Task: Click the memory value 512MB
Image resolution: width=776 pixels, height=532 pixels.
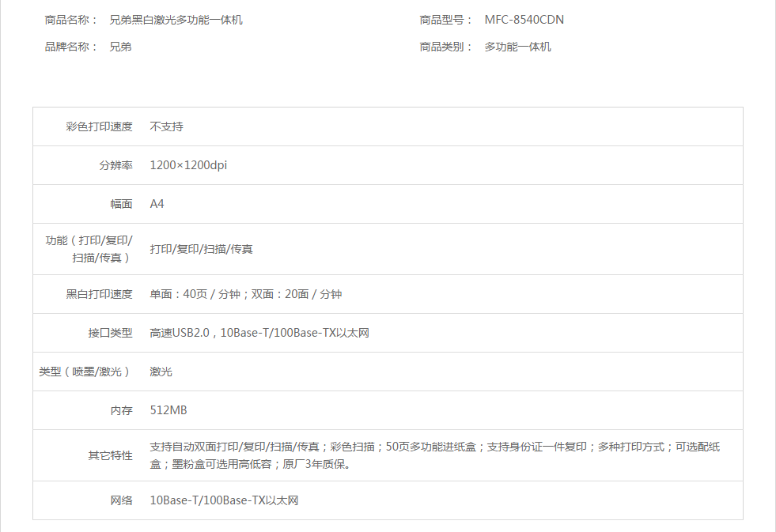Action: 168,410
